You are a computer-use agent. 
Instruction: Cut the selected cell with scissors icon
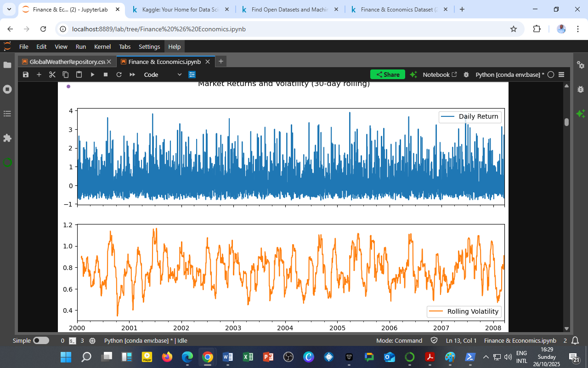pyautogui.click(x=52, y=75)
